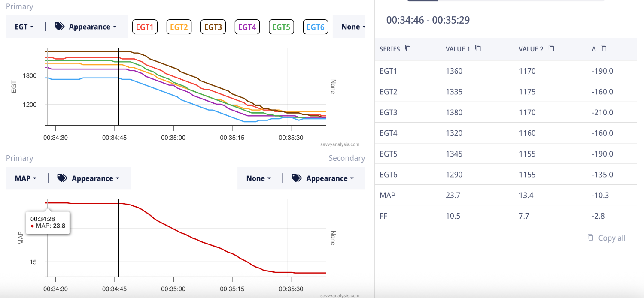Open the MAP primary series dropdown
Viewport: 644px width, 298px height.
pyautogui.click(x=26, y=178)
